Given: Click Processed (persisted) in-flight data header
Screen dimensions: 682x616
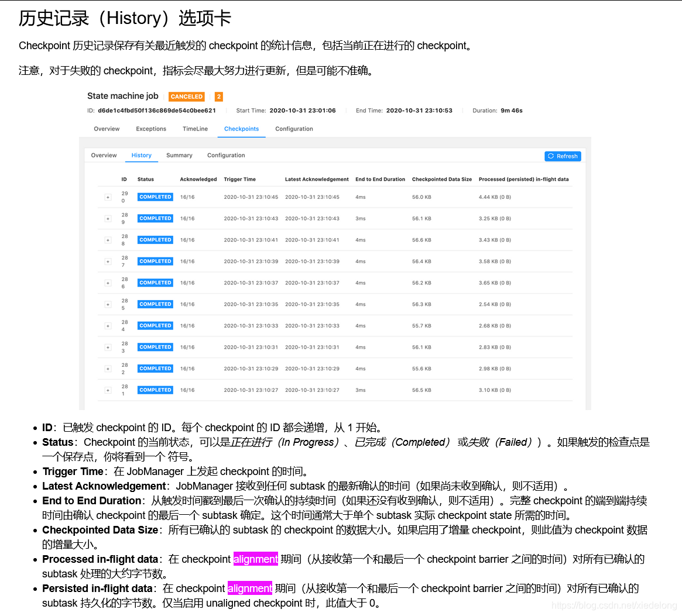Looking at the screenshot, I should pos(524,179).
